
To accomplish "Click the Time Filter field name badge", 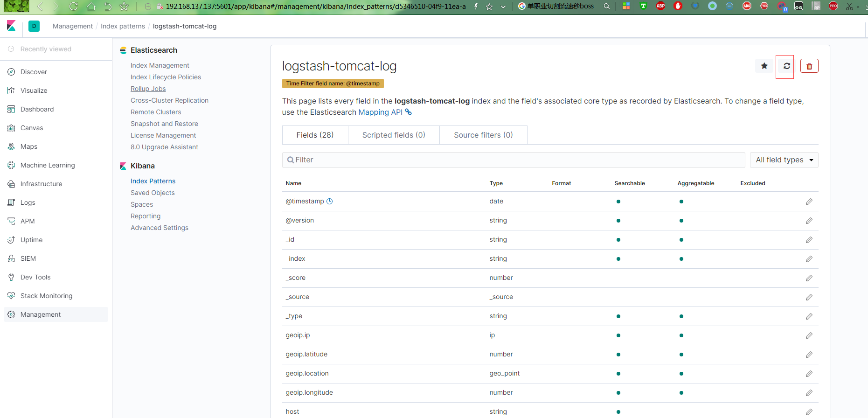I will 333,84.
